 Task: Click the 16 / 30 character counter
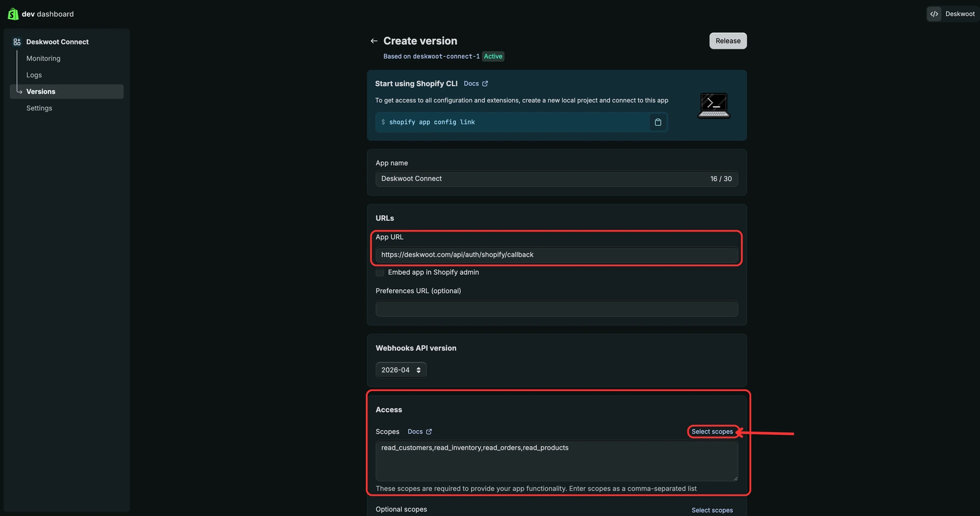721,179
